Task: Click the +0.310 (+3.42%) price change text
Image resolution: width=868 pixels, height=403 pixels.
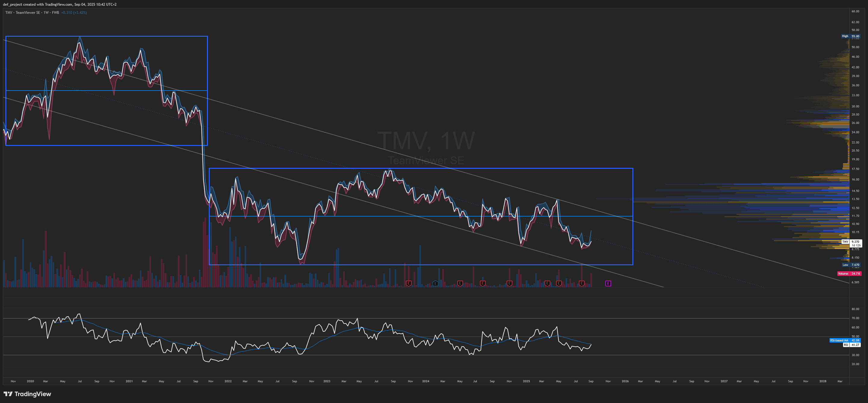Action: 74,12
